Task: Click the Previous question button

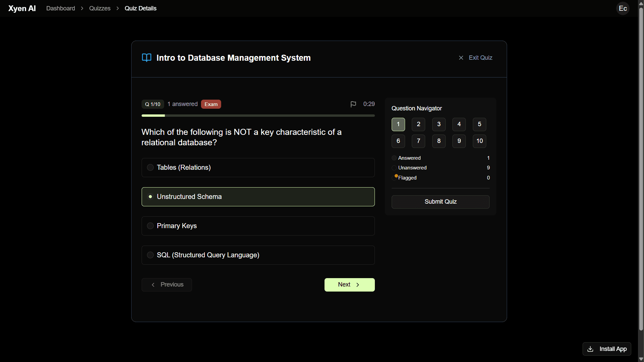Action: (167, 285)
